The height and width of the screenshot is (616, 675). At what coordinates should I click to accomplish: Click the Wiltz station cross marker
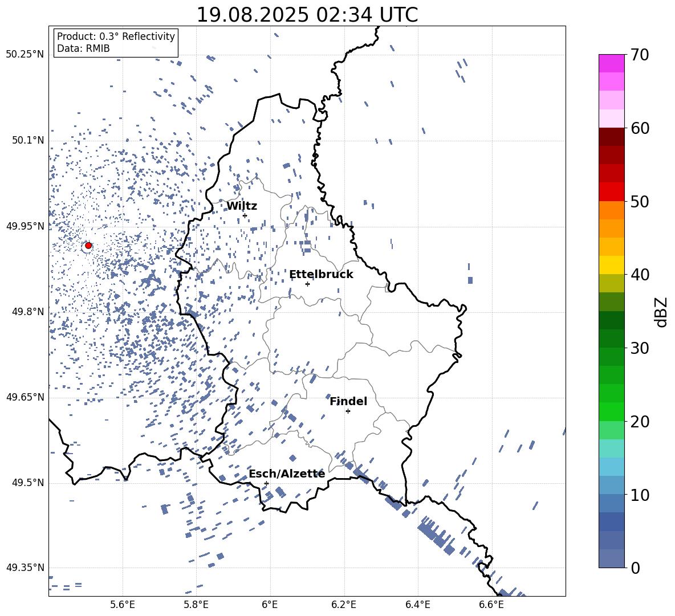pos(245,215)
